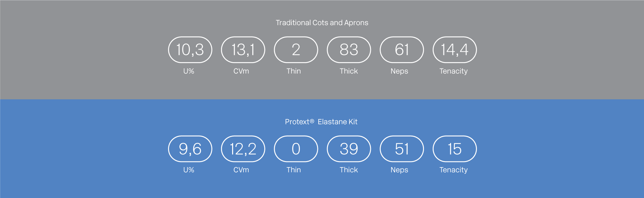Select the Tenacity value 15 pill
644x198 pixels.
click(x=455, y=149)
